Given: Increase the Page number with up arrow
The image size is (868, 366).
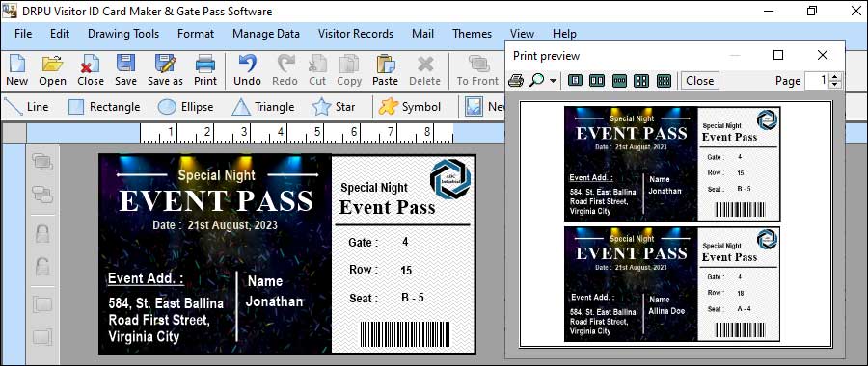Looking at the screenshot, I should click(x=835, y=77).
